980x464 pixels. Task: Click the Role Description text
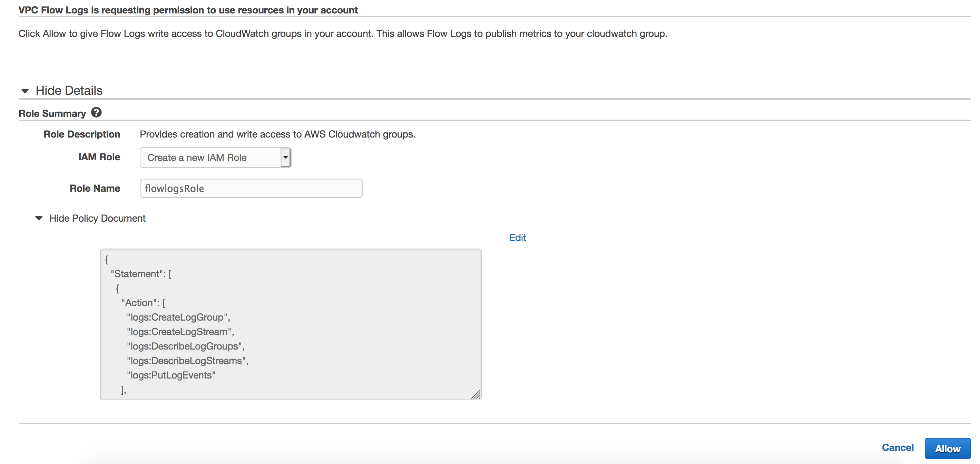coord(277,134)
